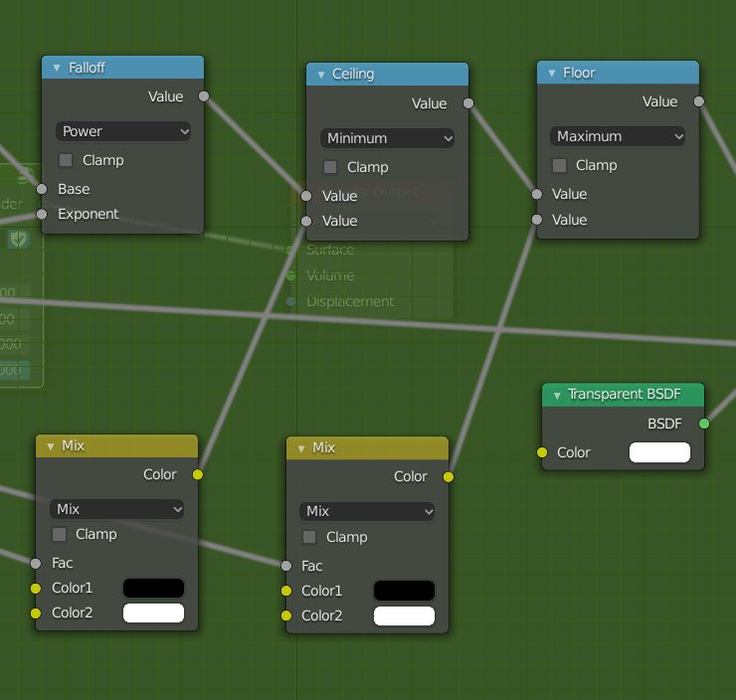Select the Floor node by its title
The height and width of the screenshot is (700, 736).
click(579, 73)
